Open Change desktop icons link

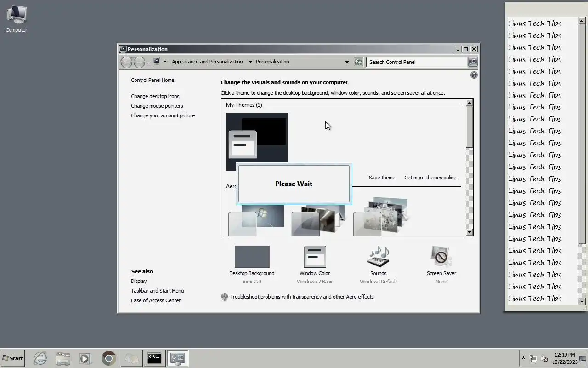[155, 96]
